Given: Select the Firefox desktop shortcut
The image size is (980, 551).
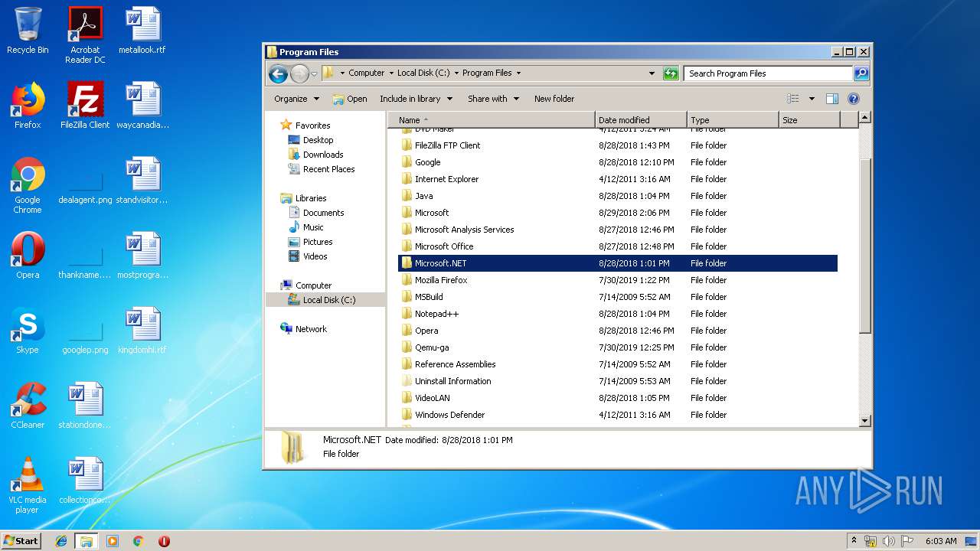Looking at the screenshot, I should [28, 106].
